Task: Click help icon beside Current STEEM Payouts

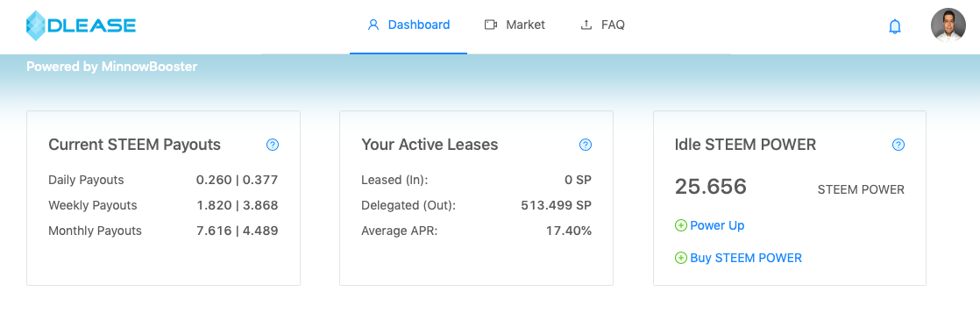Action: point(273,145)
